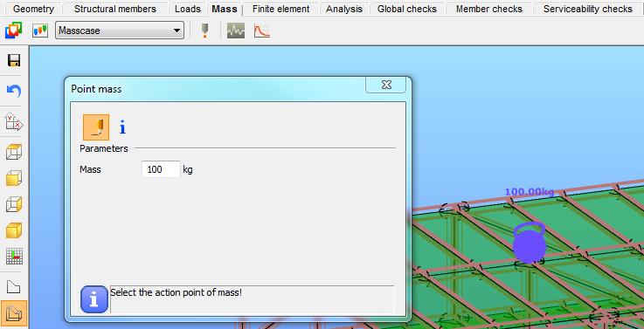The width and height of the screenshot is (644, 329).
Task: Click the coordinate system view icon
Action: pos(14,122)
